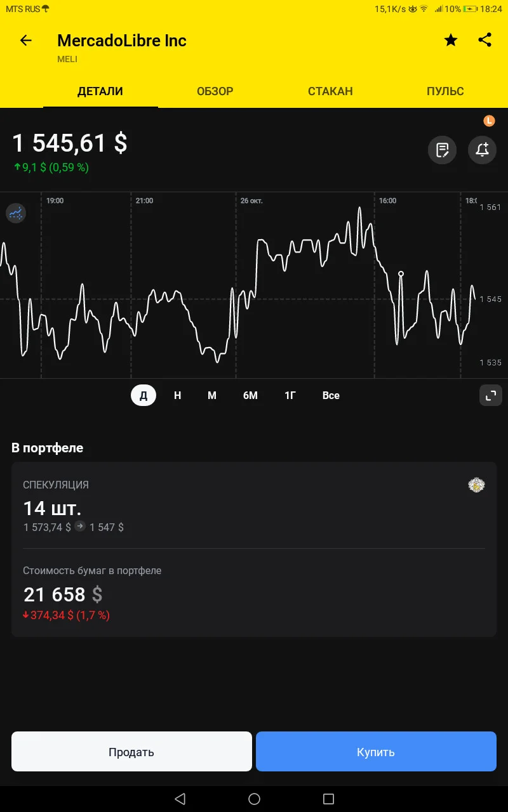The width and height of the screenshot is (508, 812).
Task: Tap the Купить buy button
Action: 376,752
